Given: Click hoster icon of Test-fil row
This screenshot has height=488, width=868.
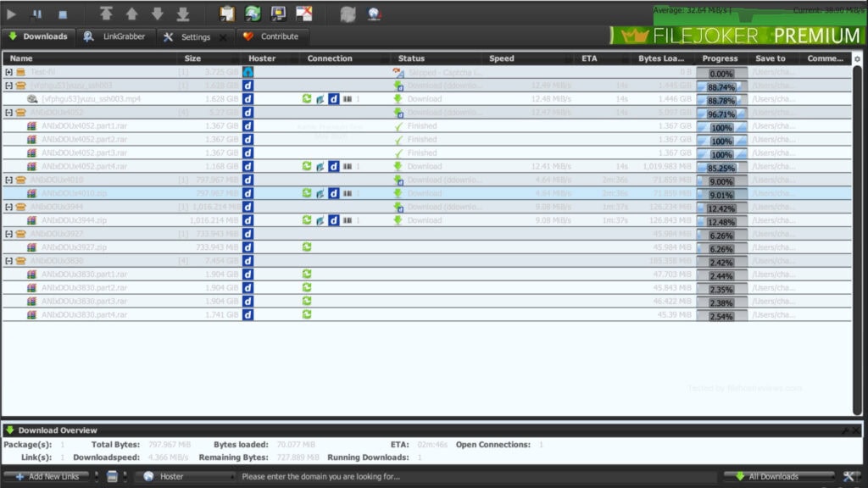Looking at the screenshot, I should (248, 72).
